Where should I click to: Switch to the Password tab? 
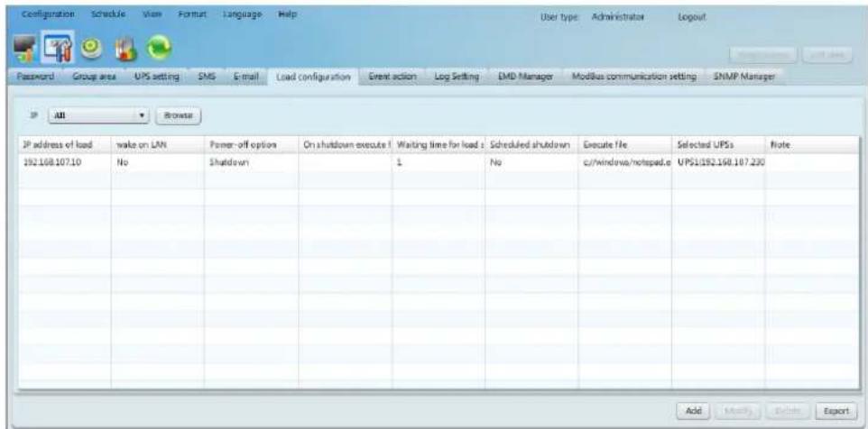pyautogui.click(x=33, y=78)
